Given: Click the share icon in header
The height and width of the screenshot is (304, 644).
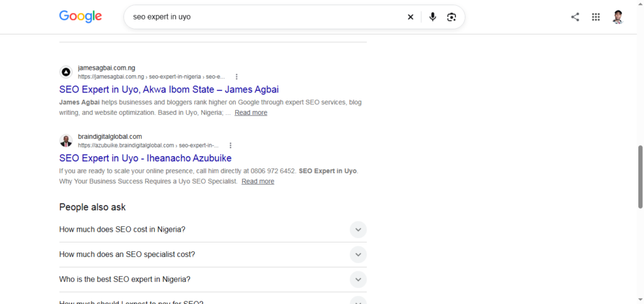Looking at the screenshot, I should (575, 17).
